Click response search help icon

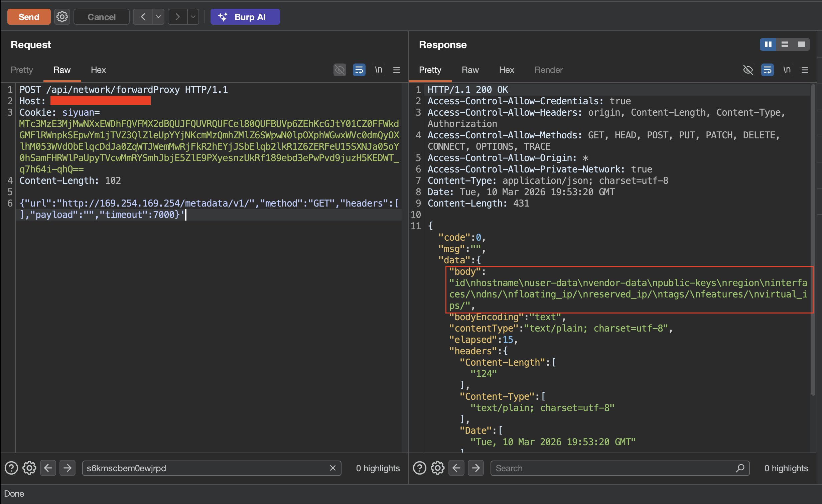[420, 468]
